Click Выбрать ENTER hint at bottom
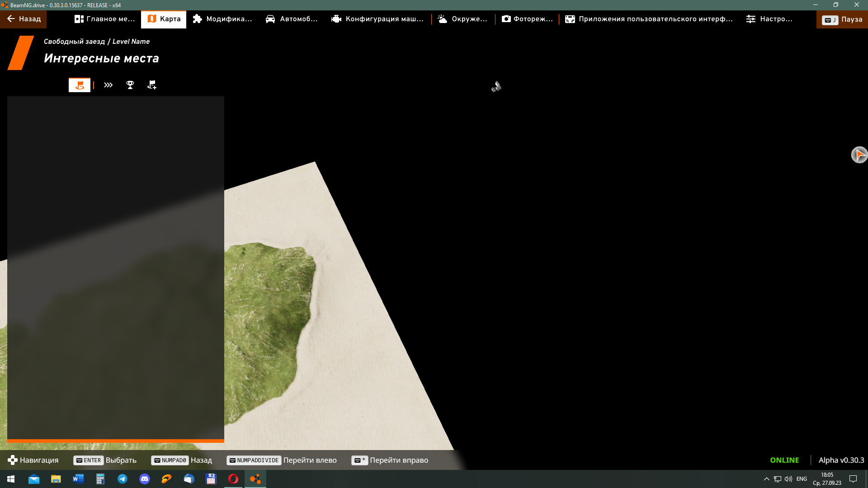 (x=105, y=460)
